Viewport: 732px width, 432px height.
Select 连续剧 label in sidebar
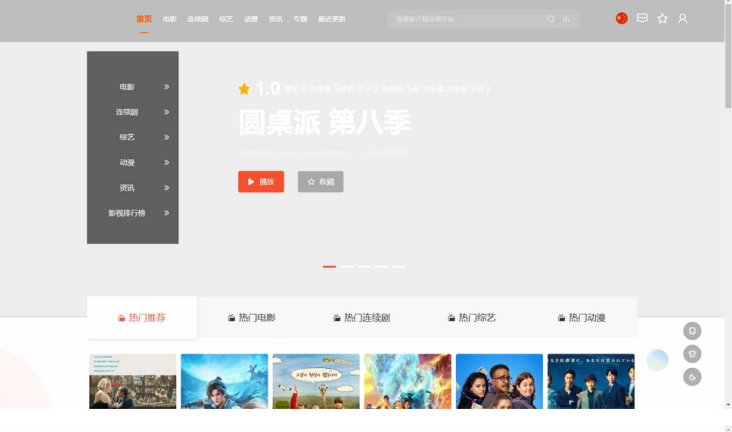pos(127,112)
